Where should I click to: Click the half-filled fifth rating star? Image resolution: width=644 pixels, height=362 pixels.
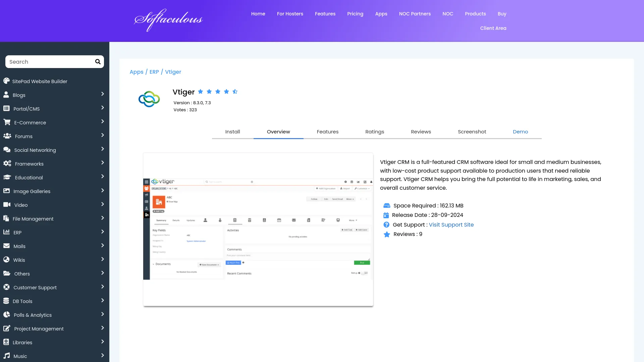tap(235, 92)
